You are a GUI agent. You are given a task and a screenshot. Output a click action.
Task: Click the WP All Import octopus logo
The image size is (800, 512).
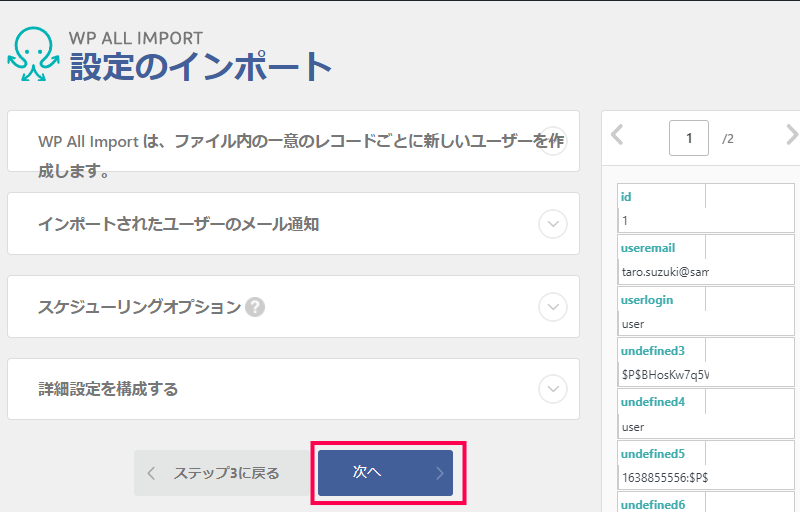click(34, 54)
